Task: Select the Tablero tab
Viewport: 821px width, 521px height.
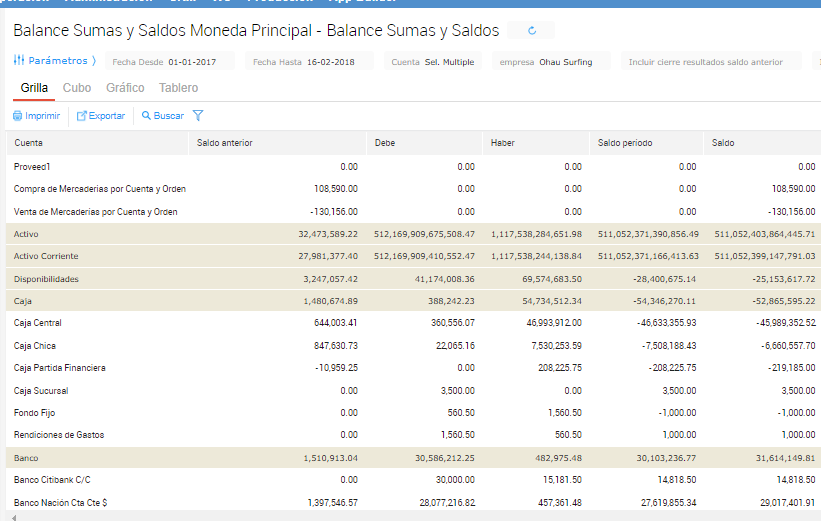Action: [178, 88]
